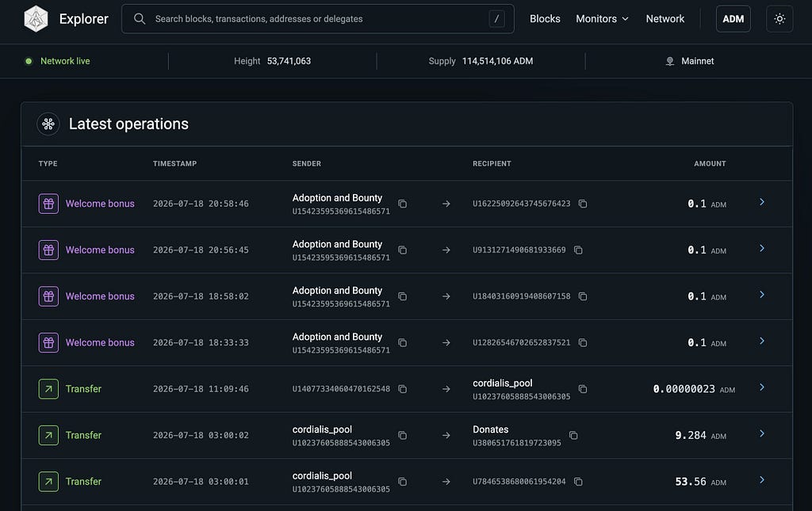
Task: Copy sender address on the 18:33:33 row
Action: [402, 342]
